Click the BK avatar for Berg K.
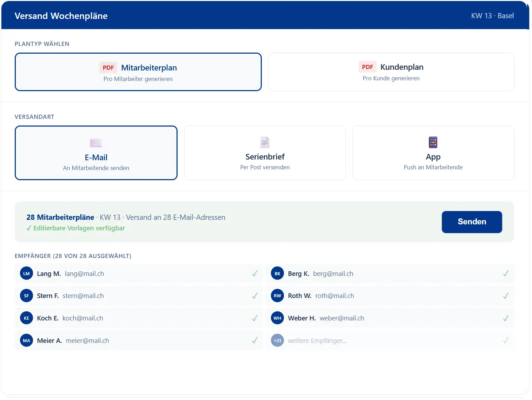The width and height of the screenshot is (532, 400). pyautogui.click(x=277, y=273)
